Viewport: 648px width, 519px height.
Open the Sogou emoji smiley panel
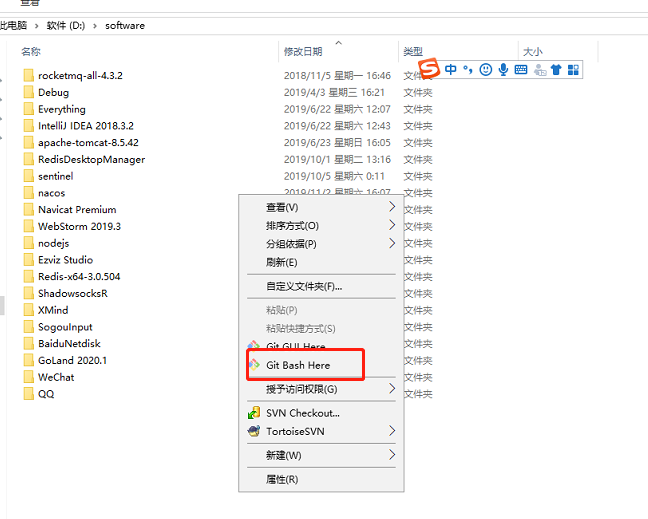(x=486, y=70)
